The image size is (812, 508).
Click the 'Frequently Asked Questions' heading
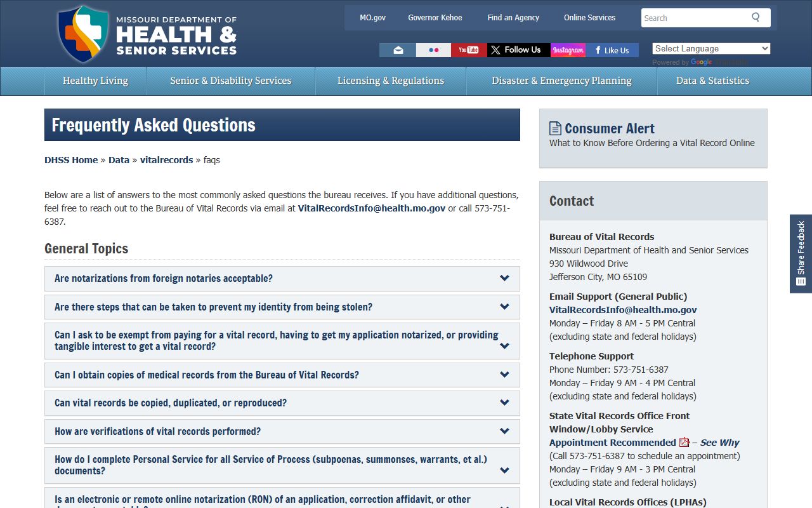click(x=154, y=125)
